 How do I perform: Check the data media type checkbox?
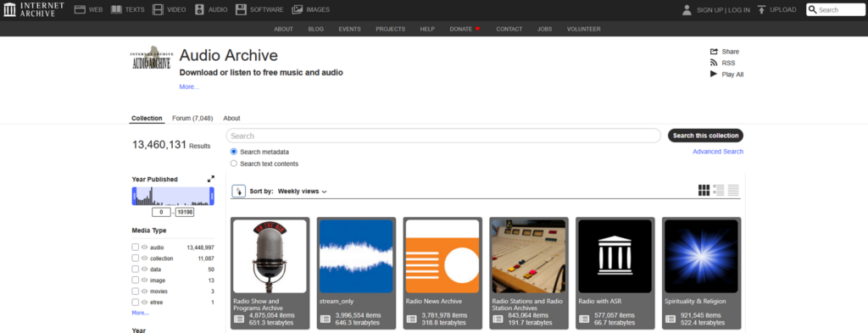pyautogui.click(x=136, y=269)
